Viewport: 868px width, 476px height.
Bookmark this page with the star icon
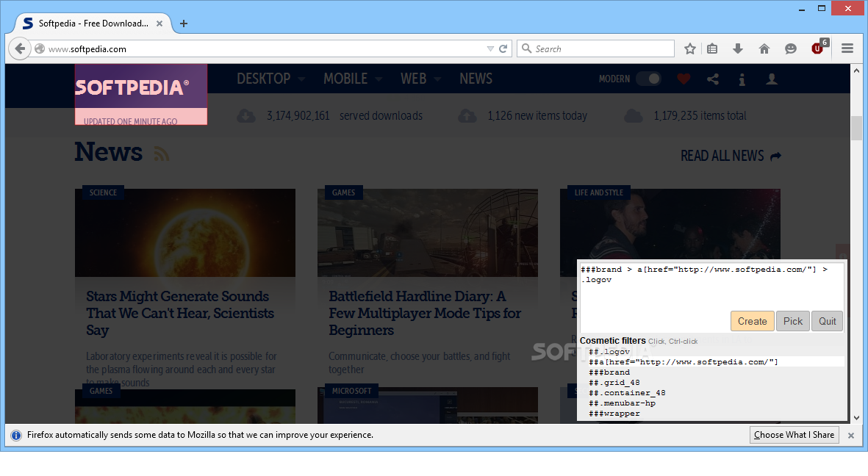pos(689,48)
